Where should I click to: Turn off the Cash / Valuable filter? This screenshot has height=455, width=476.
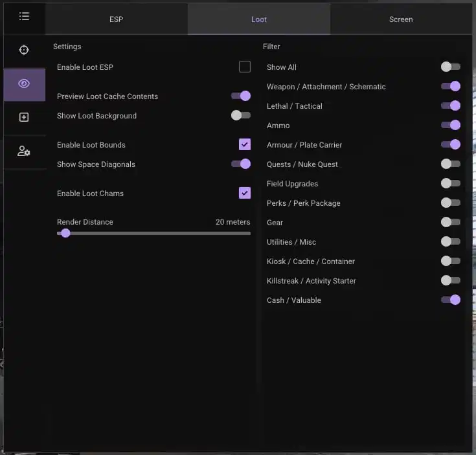[x=451, y=300]
